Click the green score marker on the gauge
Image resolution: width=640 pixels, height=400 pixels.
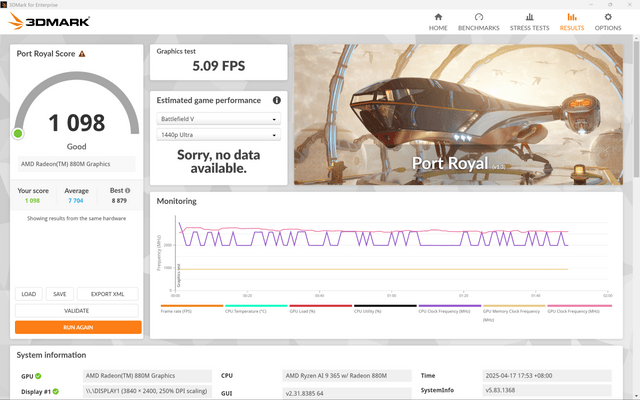18,133
